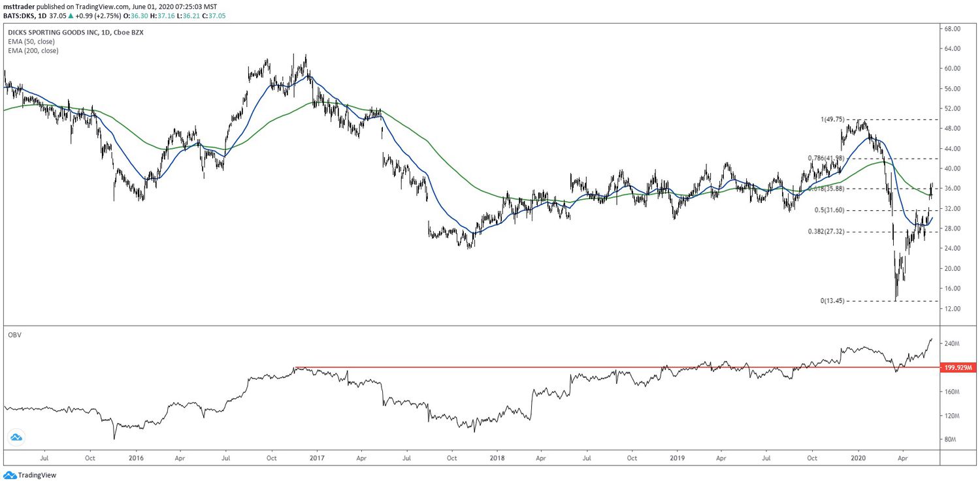The height and width of the screenshot is (485, 980).
Task: Click the Fibonacci 1(49.75) level label
Action: [x=833, y=119]
